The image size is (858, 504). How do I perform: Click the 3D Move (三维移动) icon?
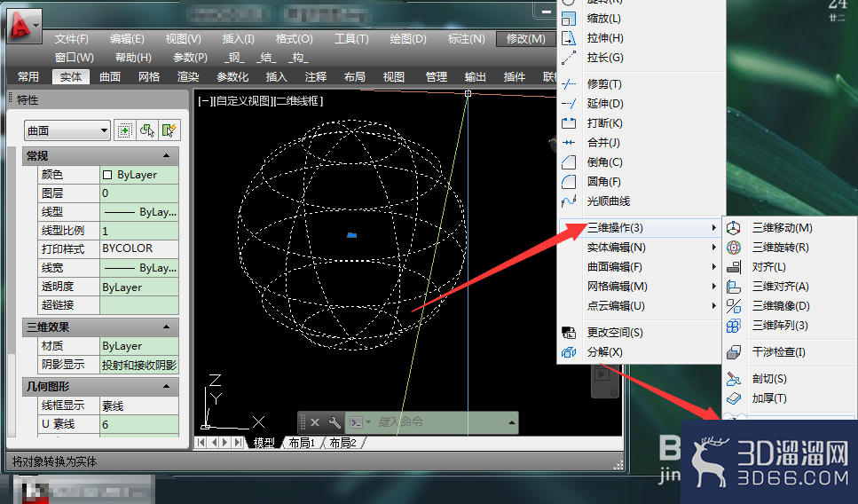click(x=734, y=228)
